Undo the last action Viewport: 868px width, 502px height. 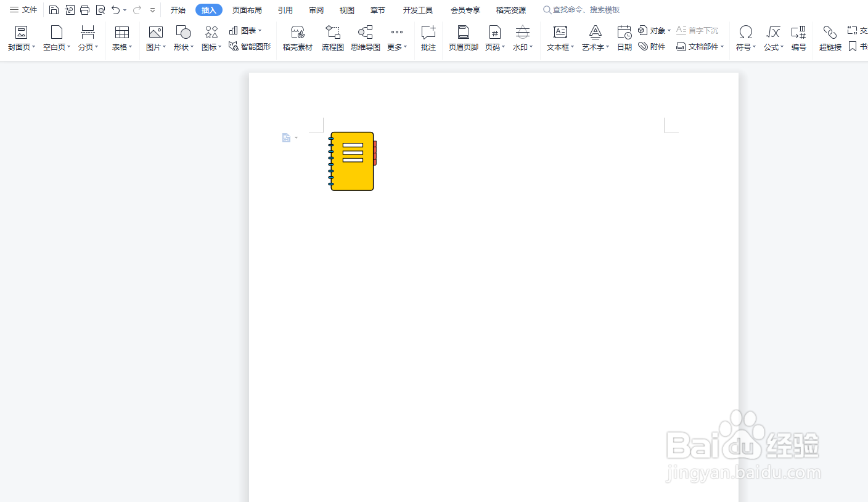coord(115,10)
